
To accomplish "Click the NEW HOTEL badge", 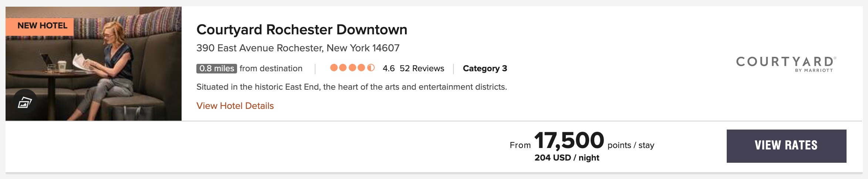I will click(x=40, y=26).
